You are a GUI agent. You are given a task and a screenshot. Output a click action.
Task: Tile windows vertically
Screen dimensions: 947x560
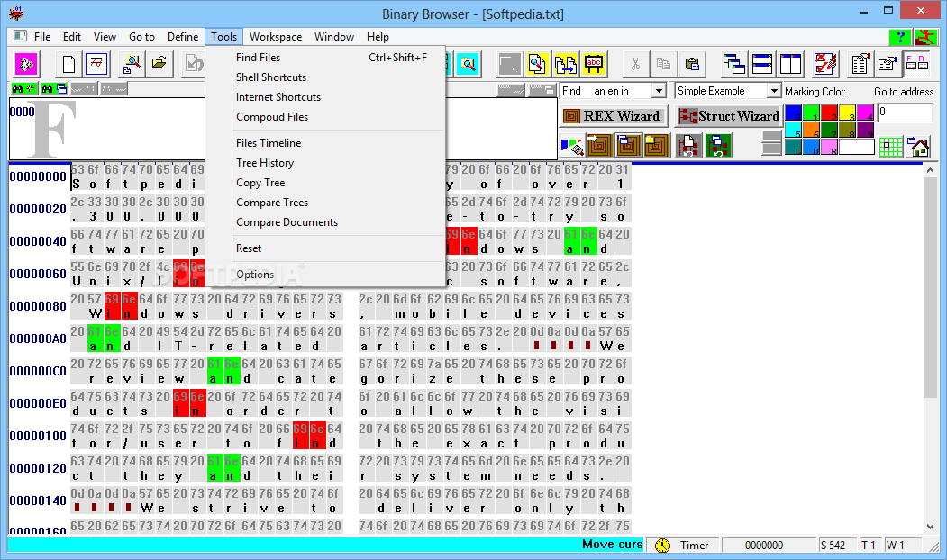pos(790,63)
